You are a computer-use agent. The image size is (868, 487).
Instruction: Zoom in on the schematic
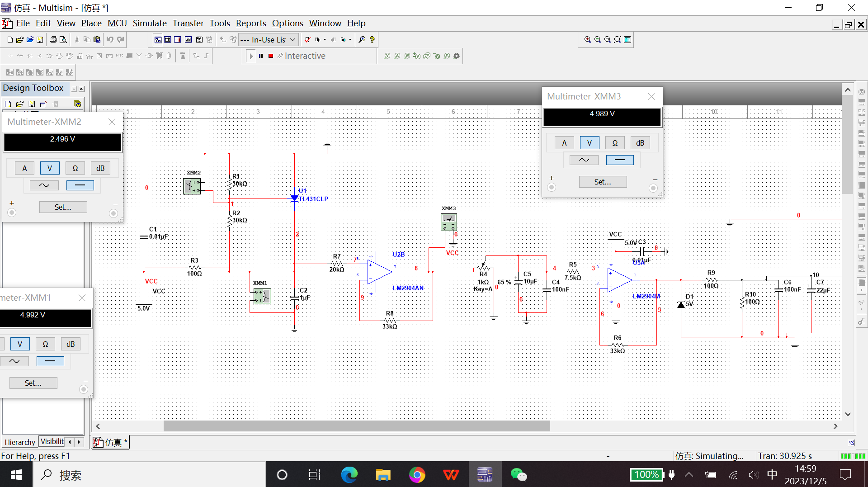(588, 40)
